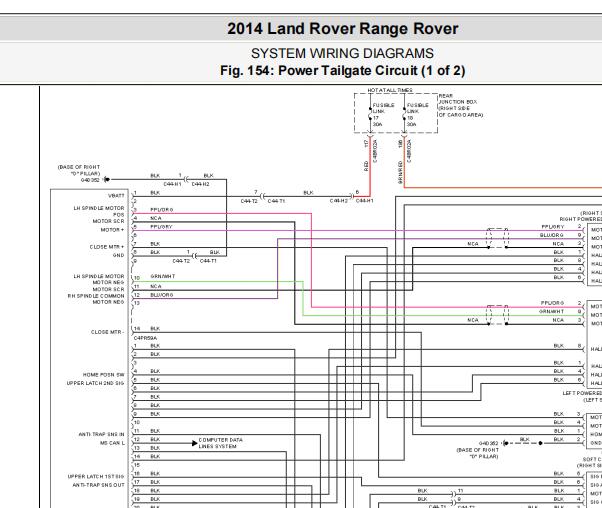Select the vertical 'GRN/RED' wire label
Screen dimensions: 602x508
400,172
